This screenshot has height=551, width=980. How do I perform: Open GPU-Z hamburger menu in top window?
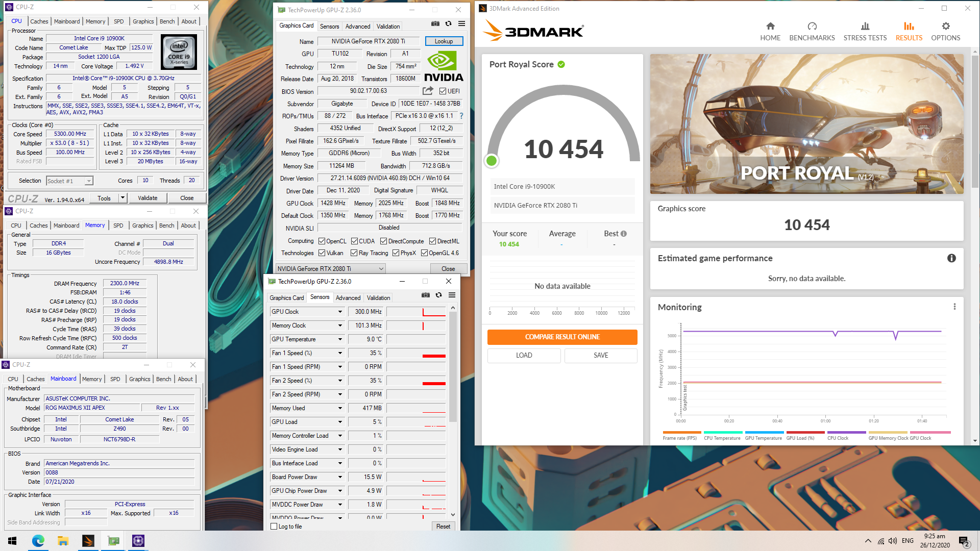(461, 23)
